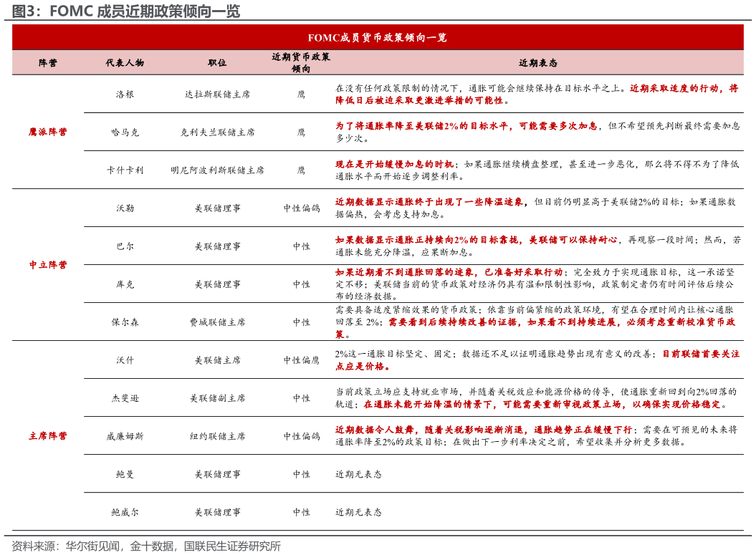Select the red banner "FOMC成员货币政策倾向一览"

pos(378,37)
